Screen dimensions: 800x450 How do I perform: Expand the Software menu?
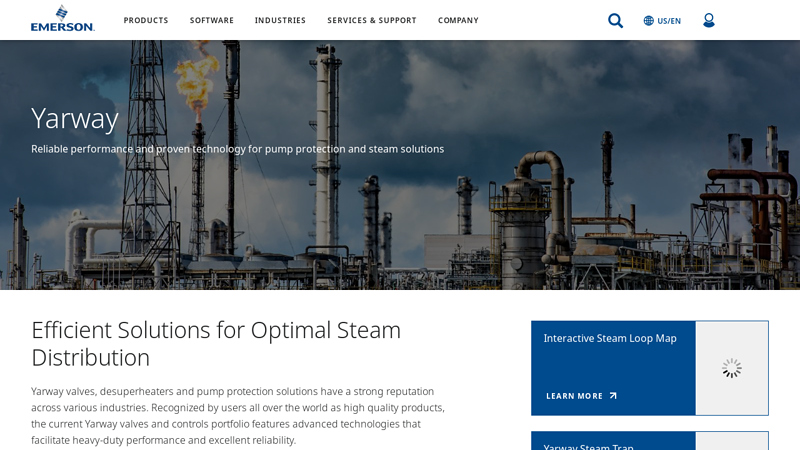point(212,20)
